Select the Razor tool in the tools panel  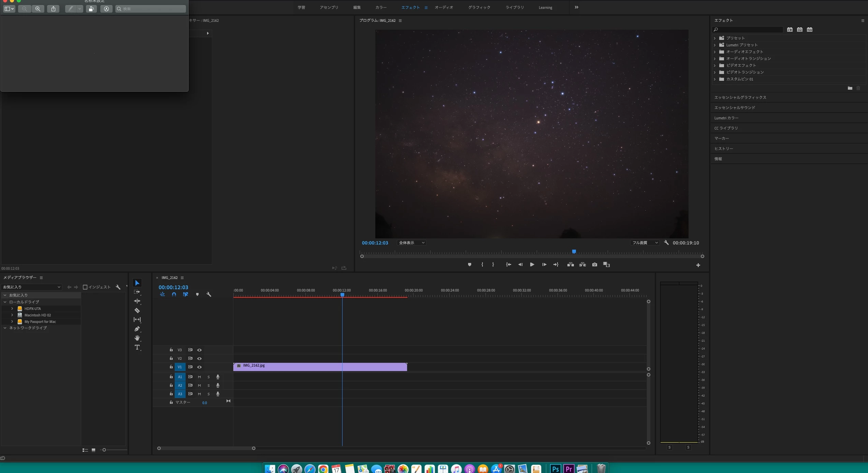pyautogui.click(x=137, y=310)
